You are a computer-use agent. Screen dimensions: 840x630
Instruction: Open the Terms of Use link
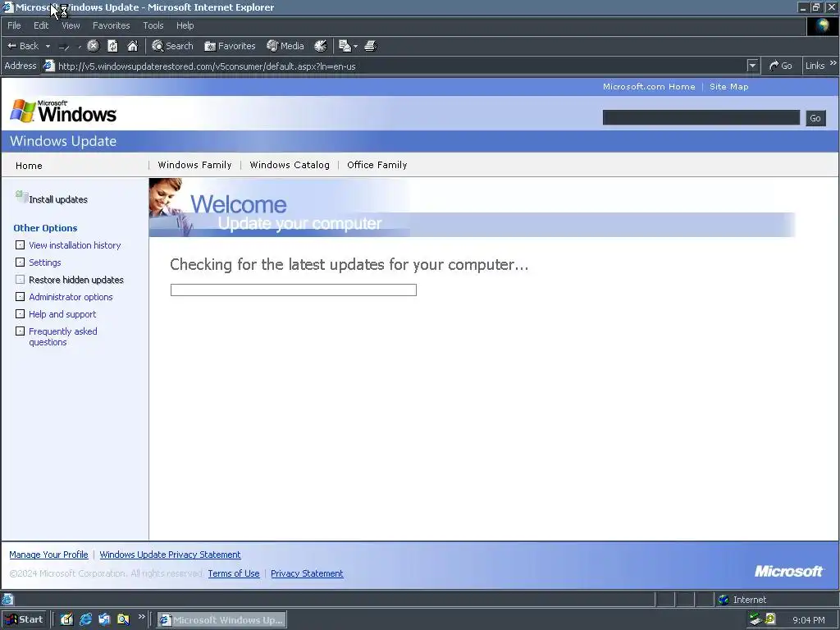pos(234,573)
